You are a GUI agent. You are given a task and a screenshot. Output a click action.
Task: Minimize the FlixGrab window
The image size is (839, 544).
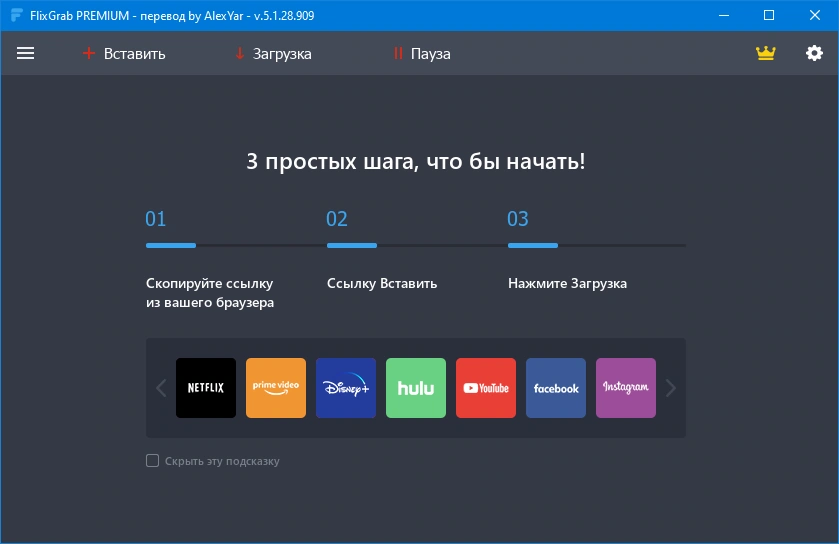tap(723, 15)
